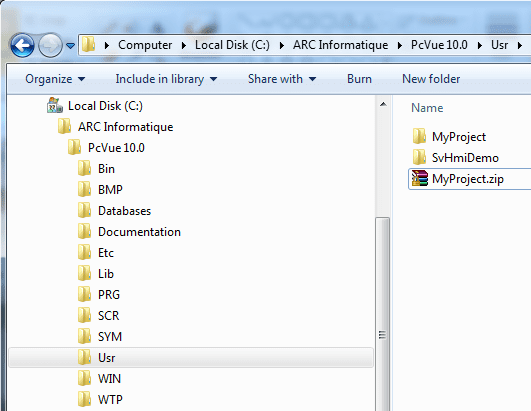Select the WIN folder name
531x411 pixels.
coord(109,379)
